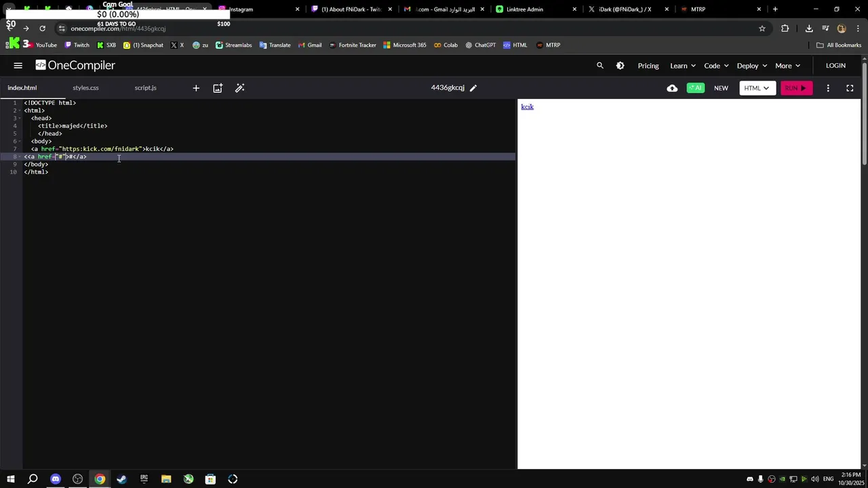Image resolution: width=868 pixels, height=488 pixels.
Task: Bookmark this page with star icon
Action: coord(762,28)
